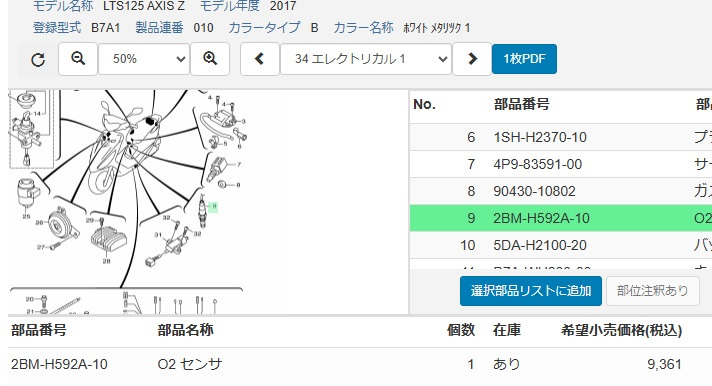Image resolution: width=712 pixels, height=386 pixels.
Task: Click the stock status あり
Action: pyautogui.click(x=506, y=364)
